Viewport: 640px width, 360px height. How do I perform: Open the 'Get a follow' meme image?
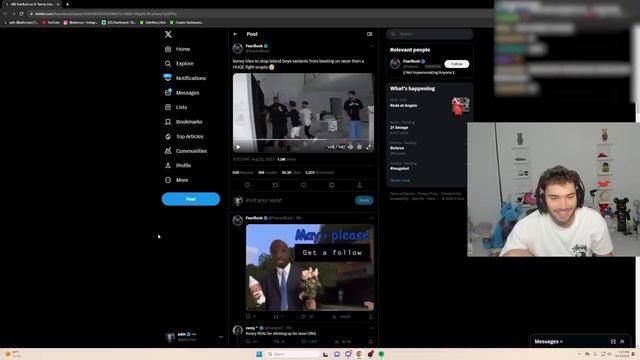[x=310, y=267]
